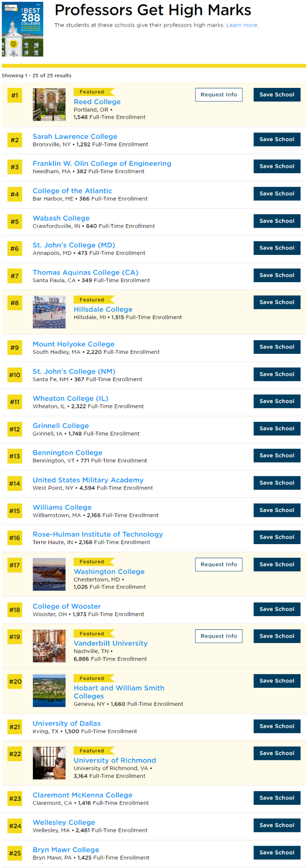The image size is (308, 868).
Task: Open the Learn more link
Action: click(x=242, y=25)
